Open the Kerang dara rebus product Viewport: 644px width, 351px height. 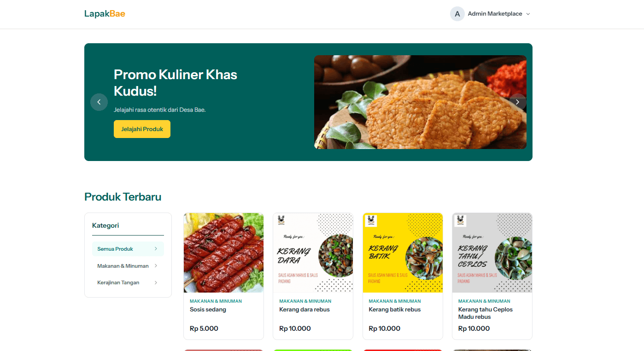point(305,309)
